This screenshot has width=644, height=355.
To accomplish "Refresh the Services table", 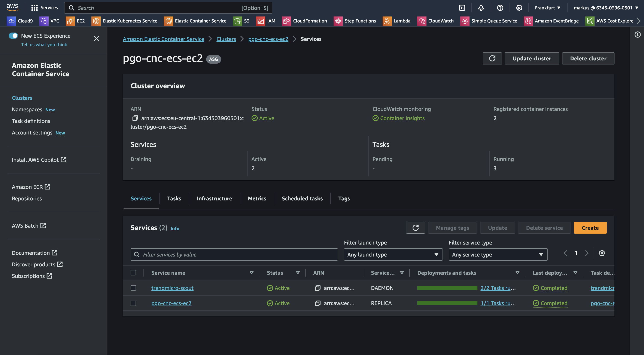I will point(415,228).
